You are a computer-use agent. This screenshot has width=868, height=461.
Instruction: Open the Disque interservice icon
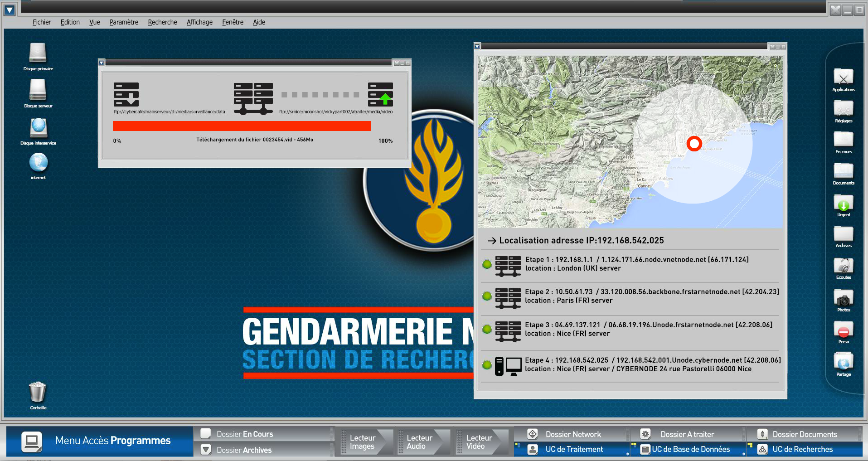tap(39, 127)
